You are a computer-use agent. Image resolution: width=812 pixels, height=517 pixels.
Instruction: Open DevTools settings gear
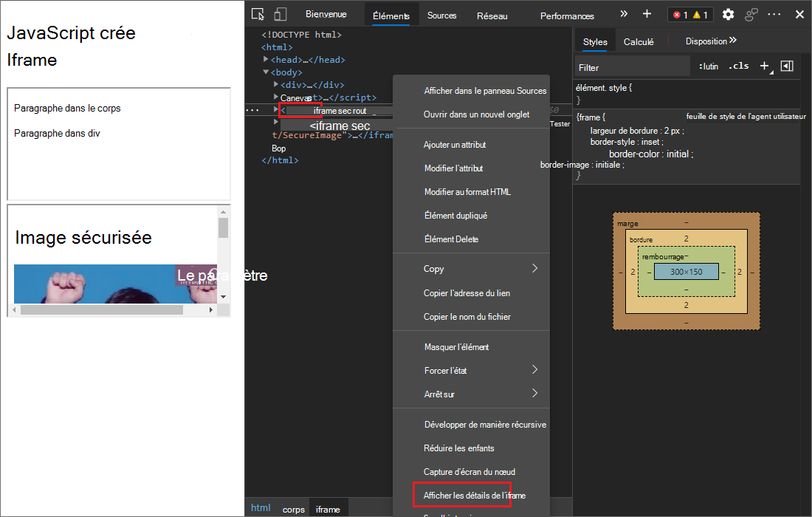coord(728,15)
